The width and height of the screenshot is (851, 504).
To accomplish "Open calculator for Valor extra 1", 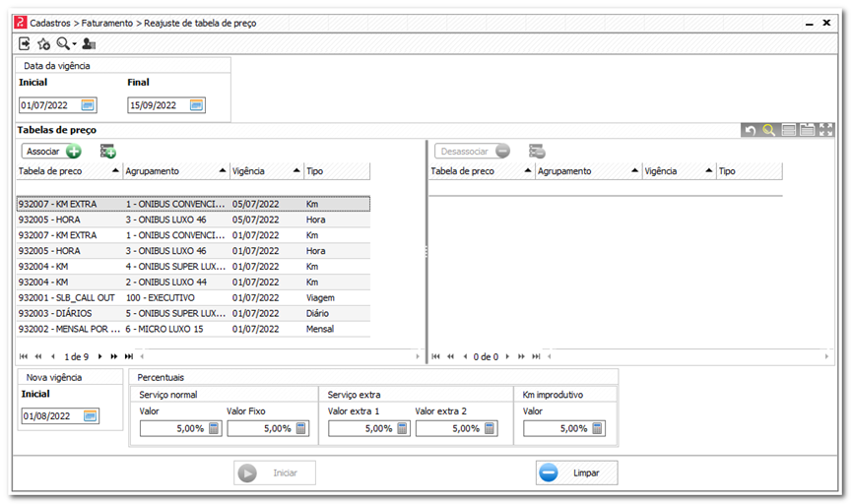I will (x=402, y=428).
